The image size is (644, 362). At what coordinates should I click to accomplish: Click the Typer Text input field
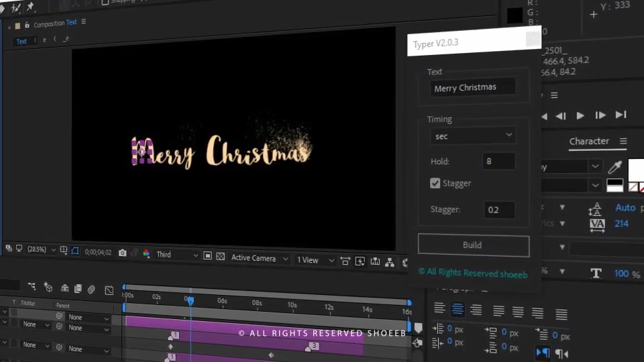pos(473,87)
